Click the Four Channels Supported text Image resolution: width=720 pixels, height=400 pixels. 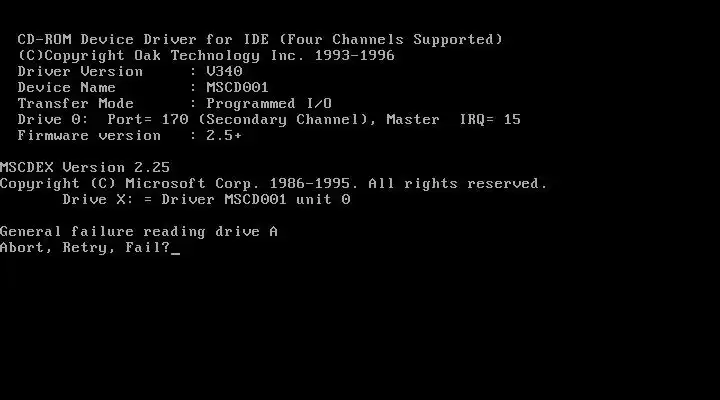(391, 39)
